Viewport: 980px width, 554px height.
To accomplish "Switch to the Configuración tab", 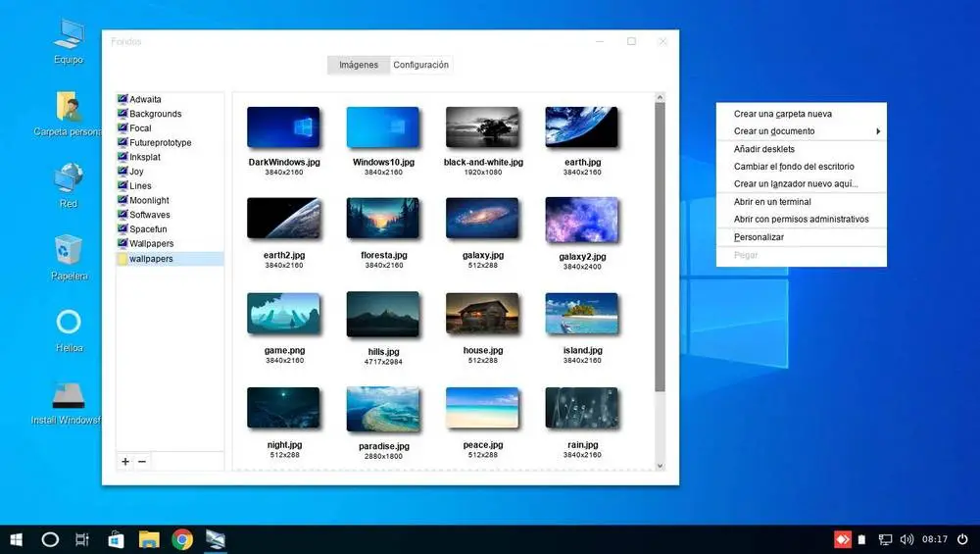I will click(420, 65).
